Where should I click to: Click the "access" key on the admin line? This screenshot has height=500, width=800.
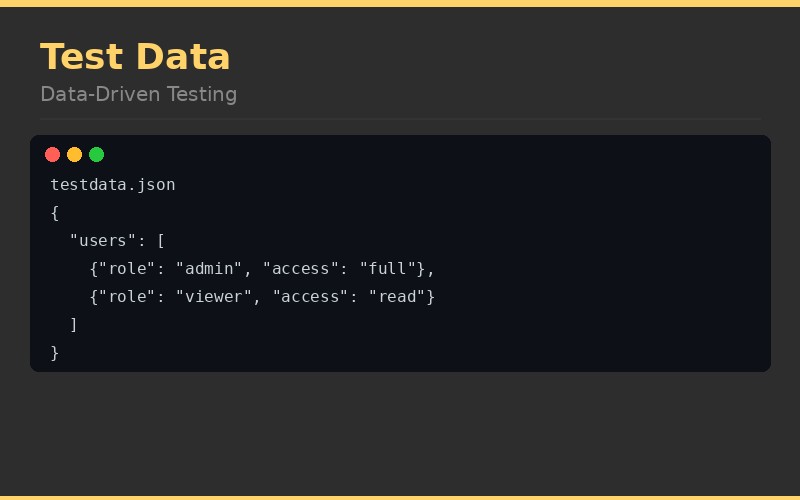pyautogui.click(x=301, y=269)
